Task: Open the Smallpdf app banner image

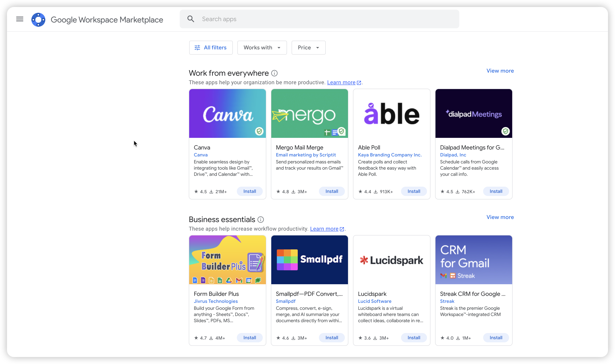Action: coord(309,260)
